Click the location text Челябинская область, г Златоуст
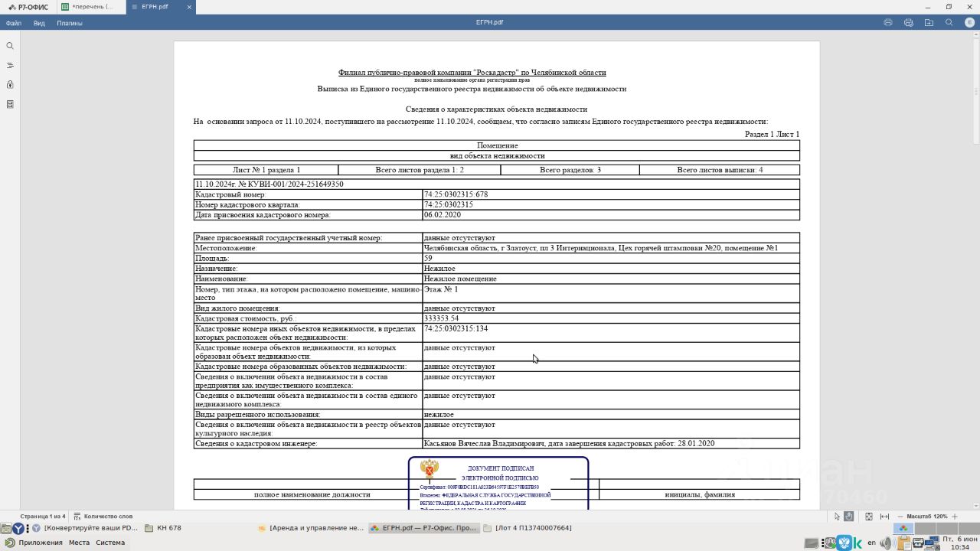Image resolution: width=980 pixels, height=551 pixels. click(481, 248)
